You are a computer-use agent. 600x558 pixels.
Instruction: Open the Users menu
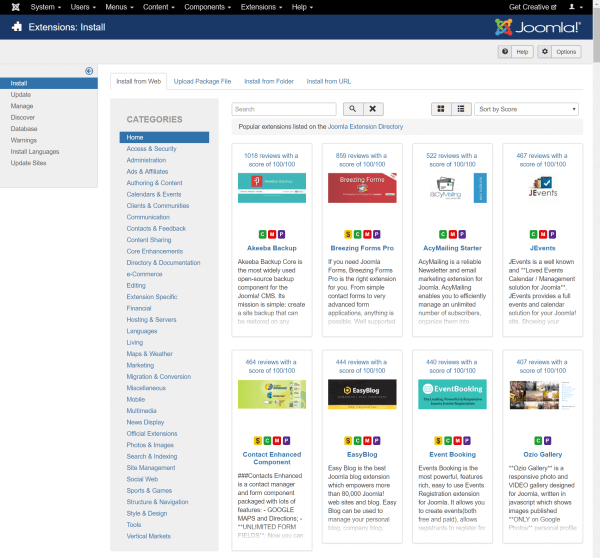click(83, 7)
